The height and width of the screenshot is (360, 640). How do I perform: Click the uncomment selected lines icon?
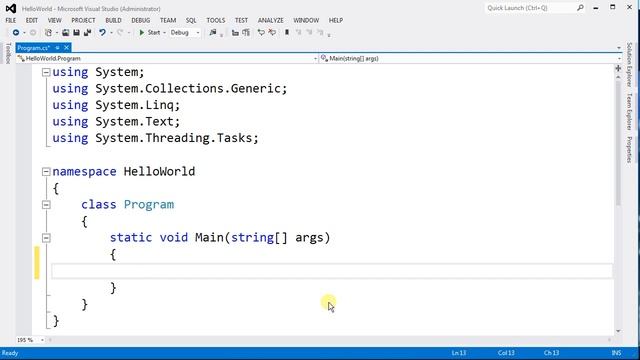coord(272,33)
